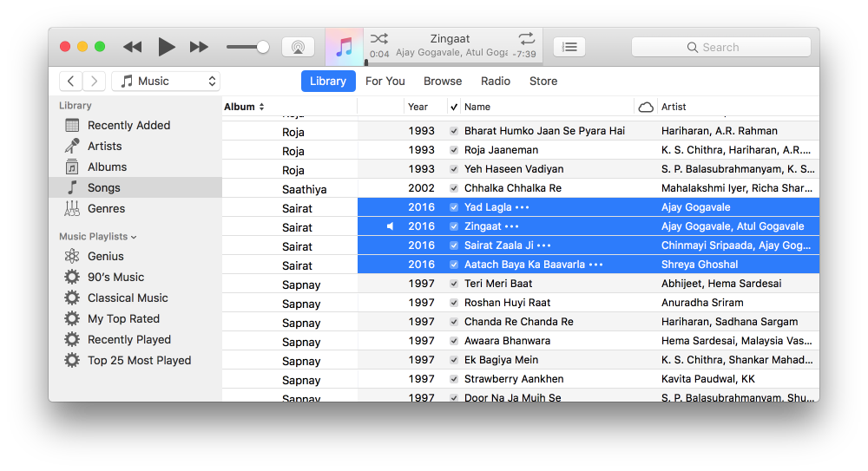
Task: Click the now playing speaker icon beside Zingaat
Action: click(391, 226)
